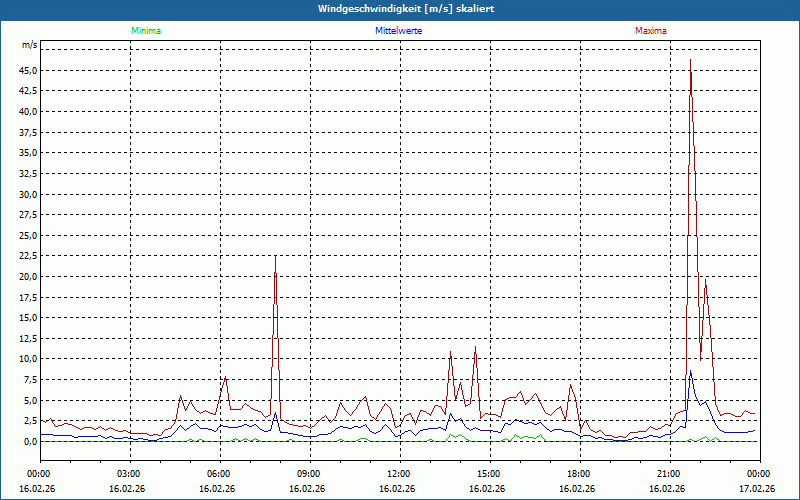800x500 pixels.
Task: Click the 7,5 y-axis value
Action: coord(30,380)
